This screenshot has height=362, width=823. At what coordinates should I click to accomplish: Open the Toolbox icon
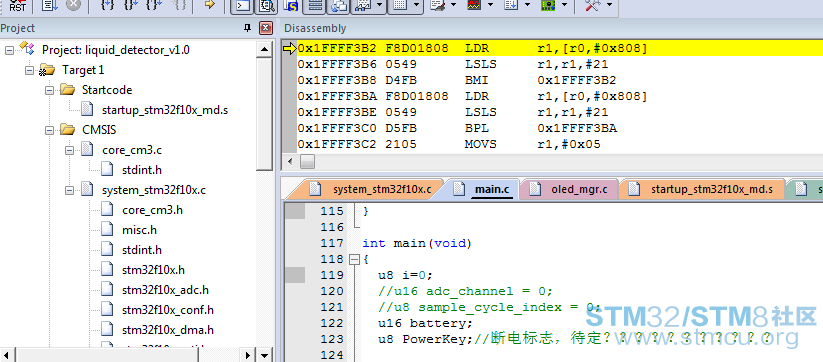click(x=593, y=6)
